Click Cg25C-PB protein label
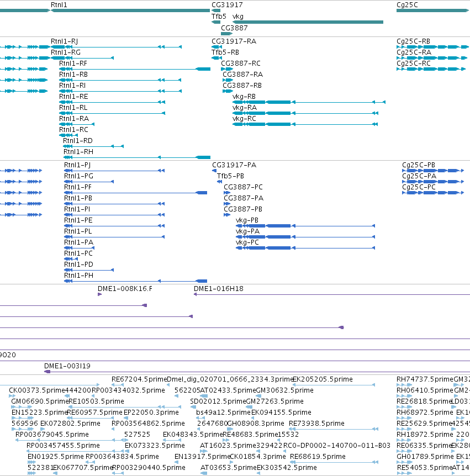The image size is (470, 476). (x=419, y=165)
